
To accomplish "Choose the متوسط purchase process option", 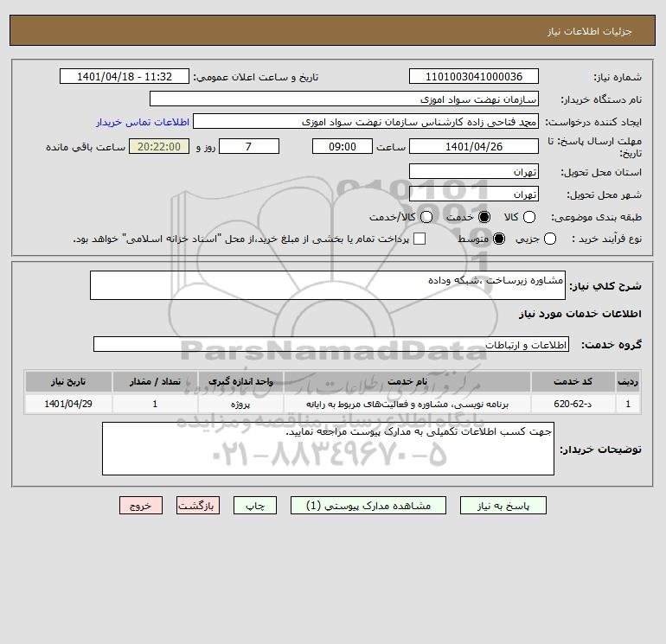I will tap(499, 239).
